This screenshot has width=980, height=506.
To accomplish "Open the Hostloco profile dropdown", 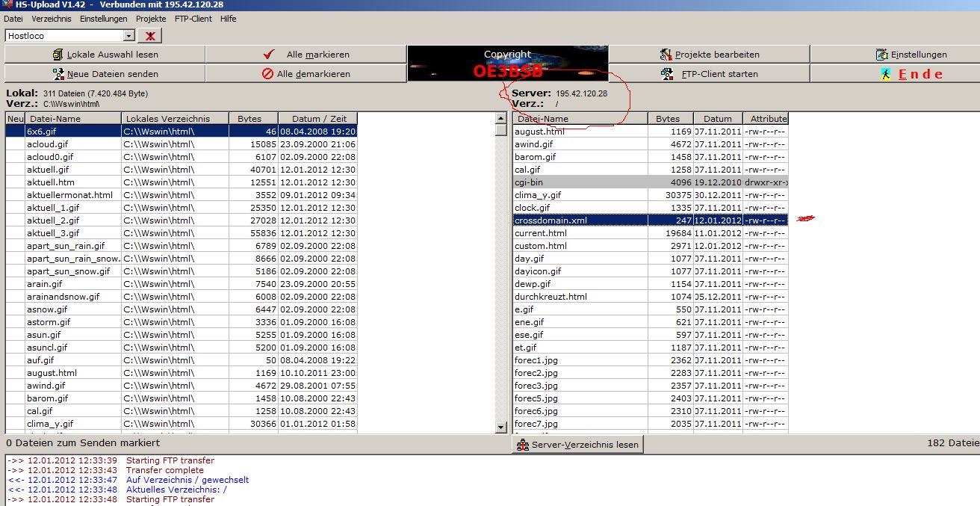I will click(128, 36).
